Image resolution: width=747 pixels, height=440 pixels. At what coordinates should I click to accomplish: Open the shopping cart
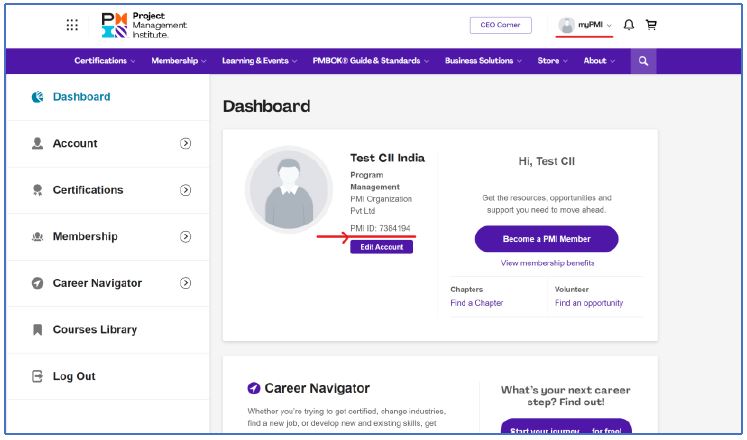[651, 25]
